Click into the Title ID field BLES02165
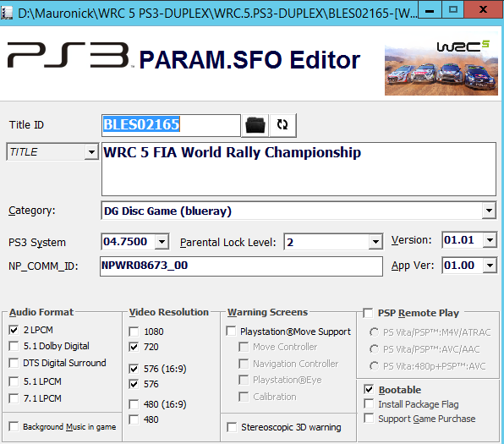This screenshot has height=444, width=504. pos(171,125)
